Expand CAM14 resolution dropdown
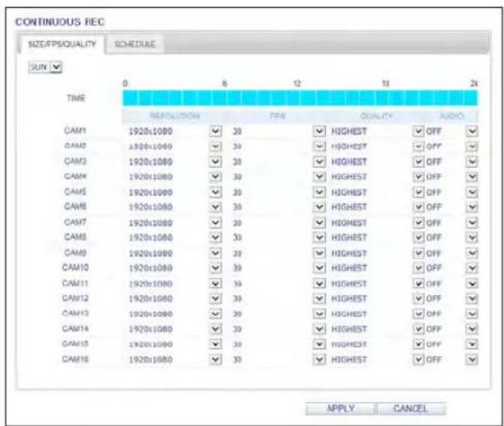This screenshot has height=426, width=504. click(215, 329)
